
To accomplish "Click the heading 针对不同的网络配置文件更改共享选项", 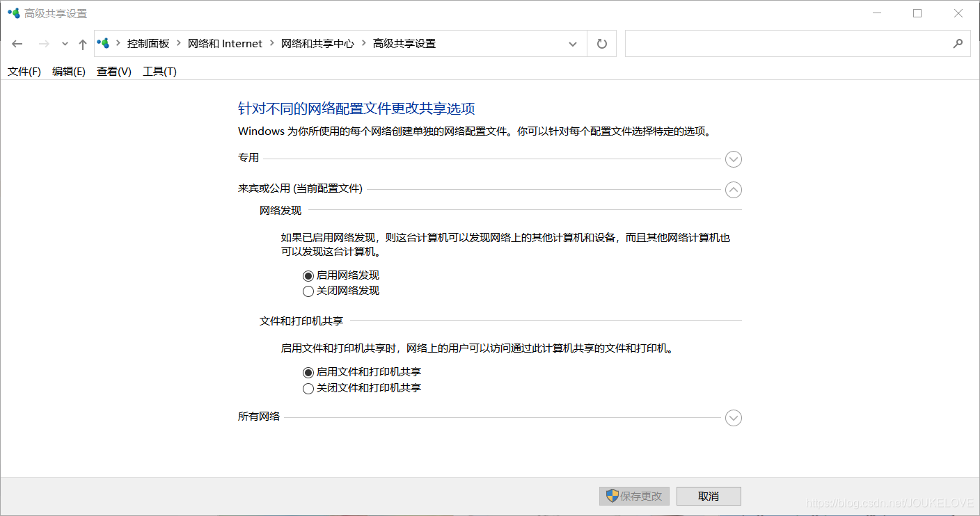I will pos(356,108).
